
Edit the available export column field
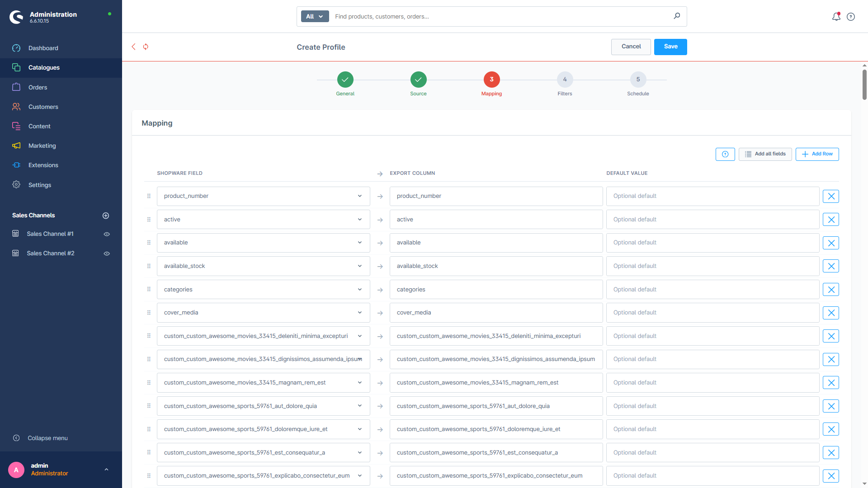496,243
